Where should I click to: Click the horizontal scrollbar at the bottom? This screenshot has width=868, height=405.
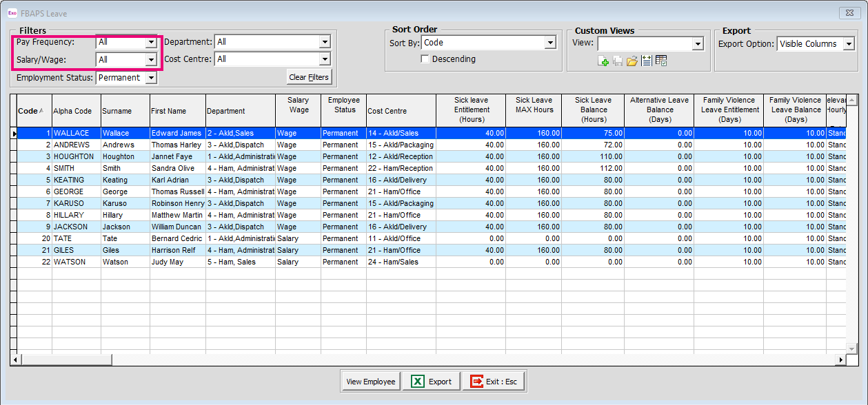pos(65,359)
